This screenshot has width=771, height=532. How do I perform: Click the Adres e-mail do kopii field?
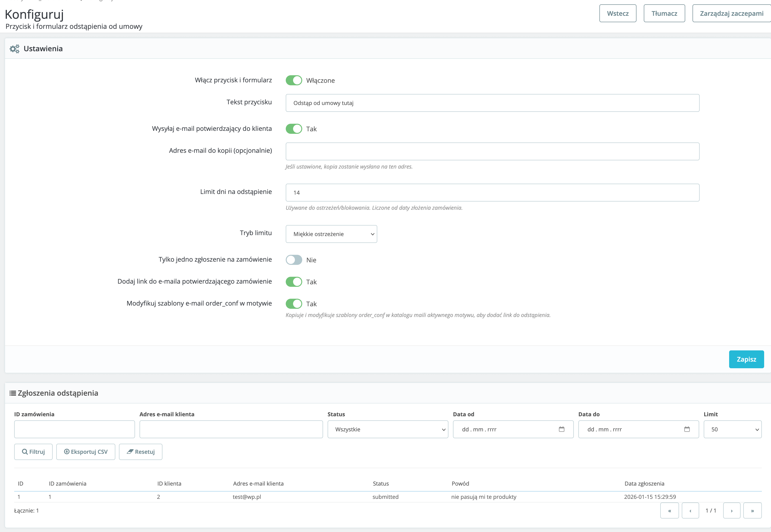(x=492, y=151)
